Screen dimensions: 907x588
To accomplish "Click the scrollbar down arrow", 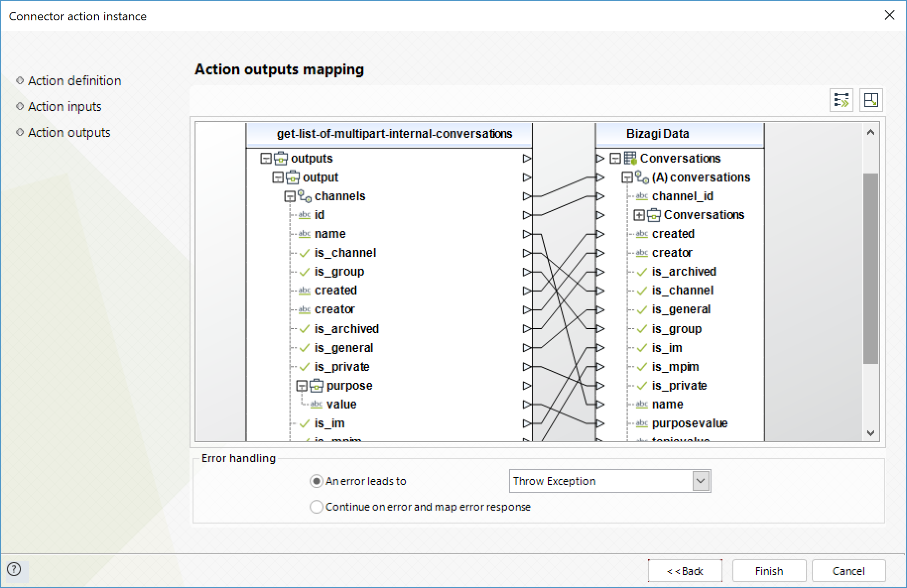I will coord(871,433).
